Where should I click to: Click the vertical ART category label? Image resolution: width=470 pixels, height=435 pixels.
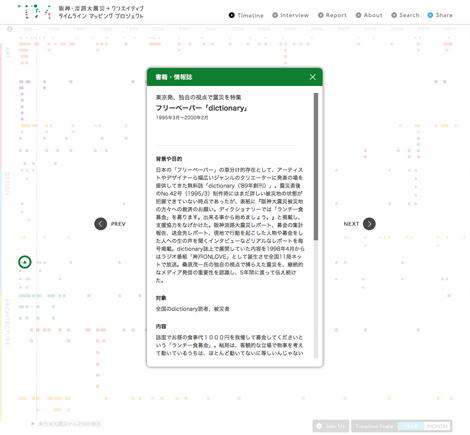(x=7, y=53)
